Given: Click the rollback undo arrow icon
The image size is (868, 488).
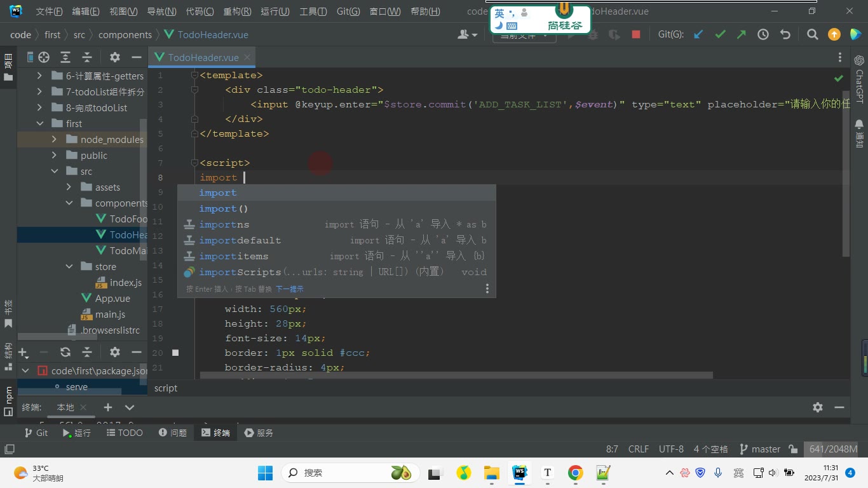Looking at the screenshot, I should pyautogui.click(x=785, y=35).
